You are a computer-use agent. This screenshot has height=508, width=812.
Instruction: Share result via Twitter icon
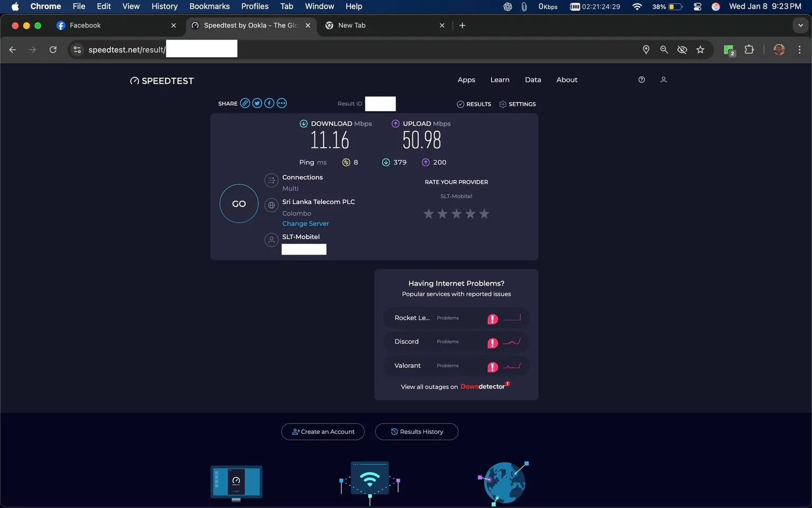click(x=257, y=103)
